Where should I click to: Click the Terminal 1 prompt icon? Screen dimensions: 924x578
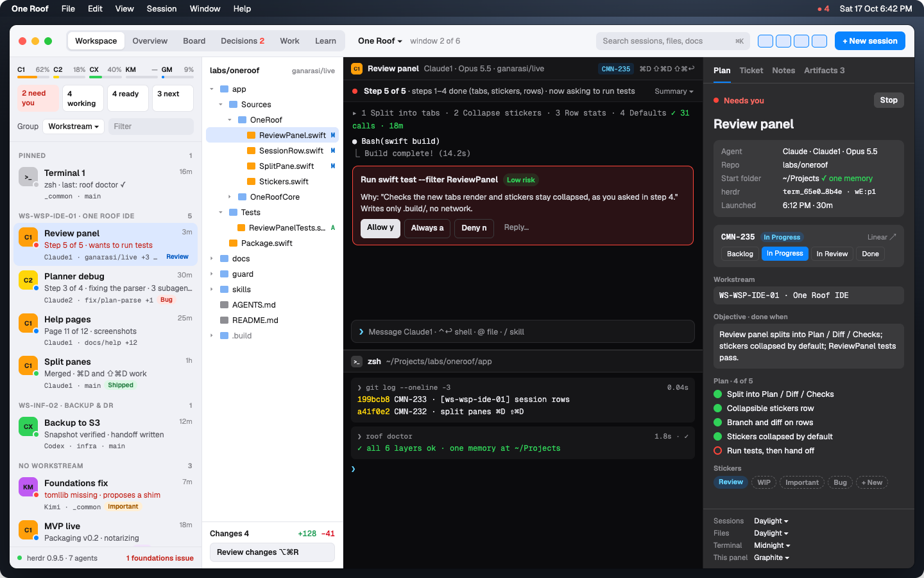28,177
